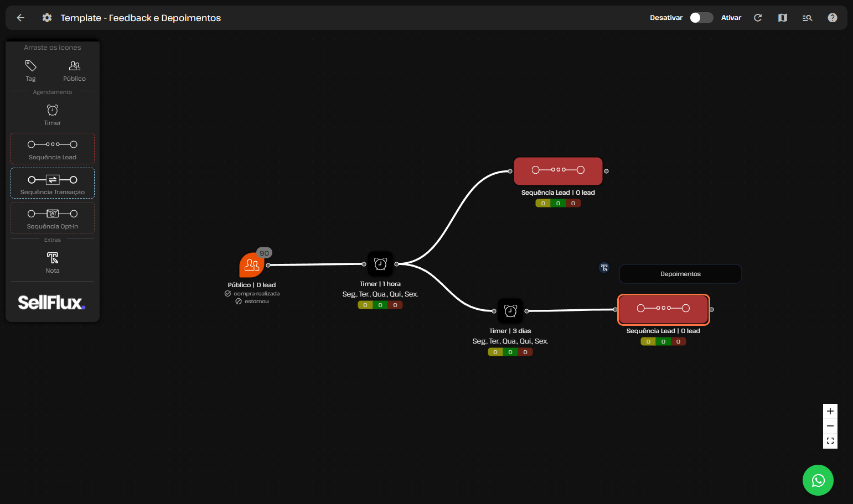Click the 'estornou' condition text
The image size is (853, 504).
[x=256, y=302]
